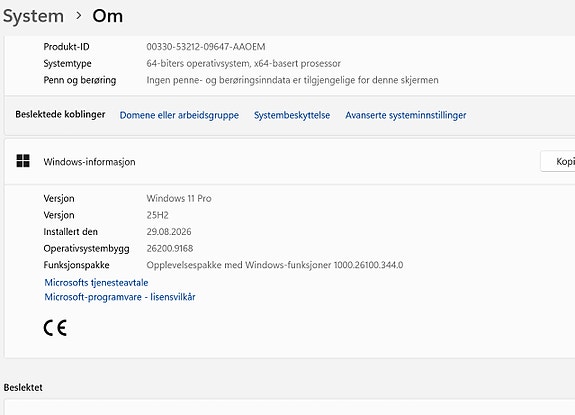
Task: Open Avanserte systeminnstillinger link
Action: [x=406, y=115]
